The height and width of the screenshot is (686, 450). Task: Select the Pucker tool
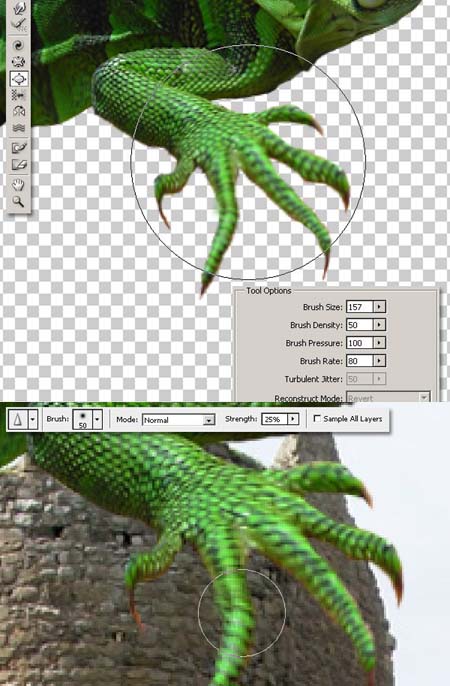coord(19,62)
